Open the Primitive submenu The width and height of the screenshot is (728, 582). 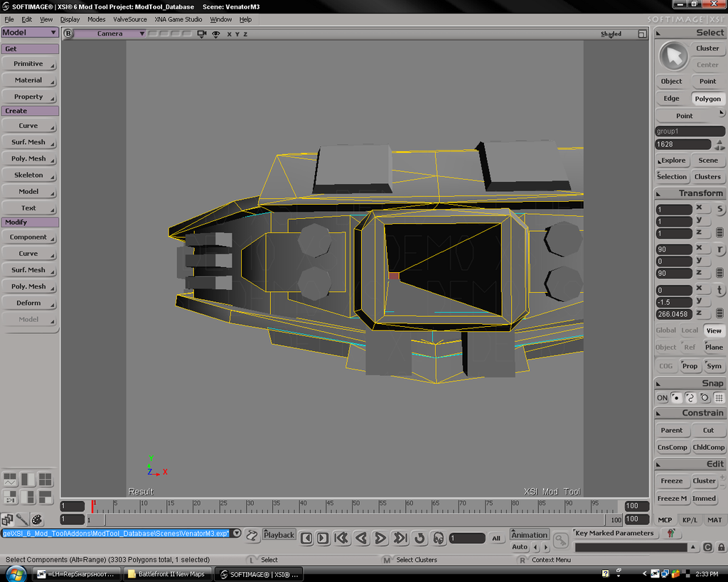click(28, 63)
